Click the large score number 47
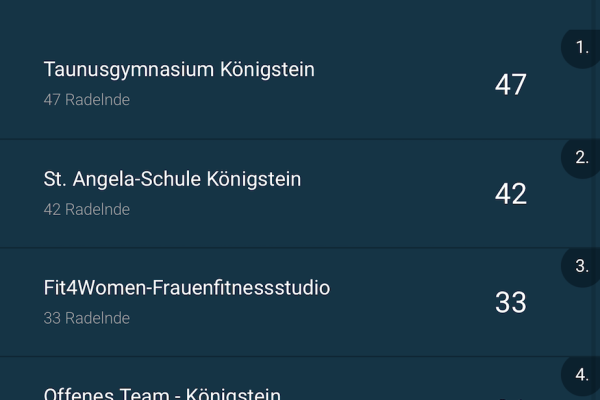This screenshot has width=600, height=400. pos(510,85)
